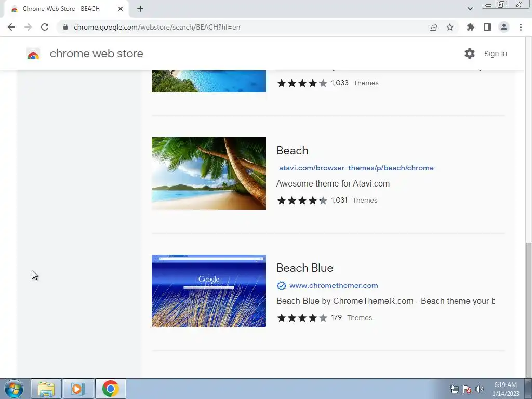This screenshot has width=532, height=399.
Task: Toggle the side panel icon
Action: coord(487,27)
